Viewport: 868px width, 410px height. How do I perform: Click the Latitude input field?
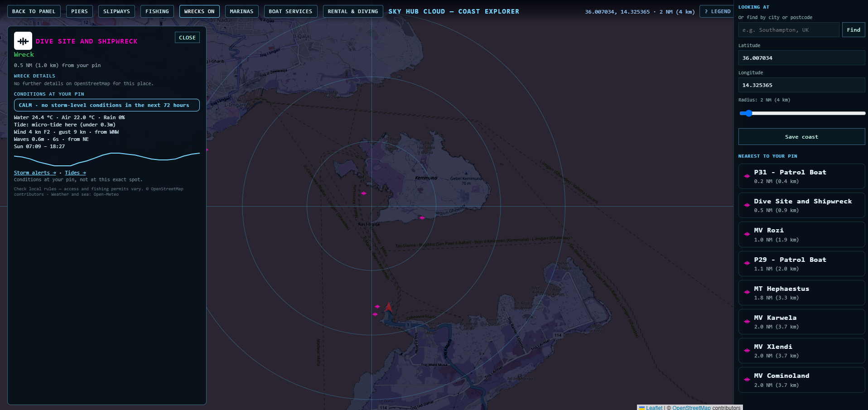tap(801, 58)
